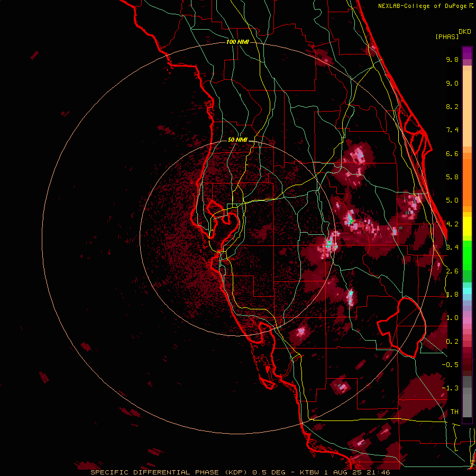This screenshot has width=476, height=476.
Task: Select the 9.0 scale value
Action: tap(452, 83)
